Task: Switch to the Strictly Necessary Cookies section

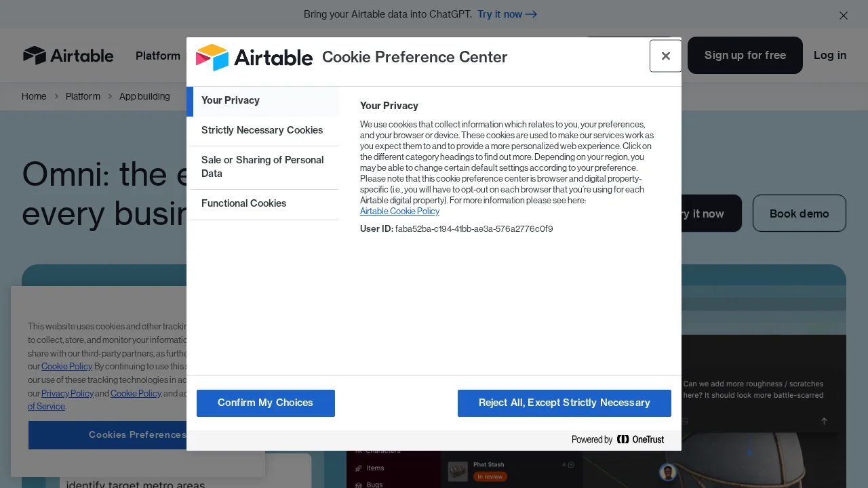Action: pyautogui.click(x=262, y=130)
